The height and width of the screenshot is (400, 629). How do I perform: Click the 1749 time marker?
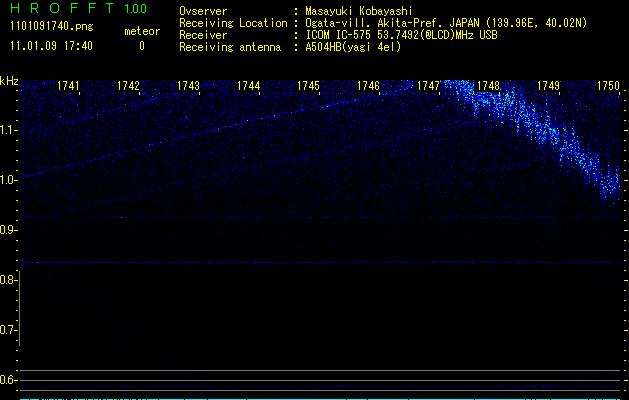(548, 86)
